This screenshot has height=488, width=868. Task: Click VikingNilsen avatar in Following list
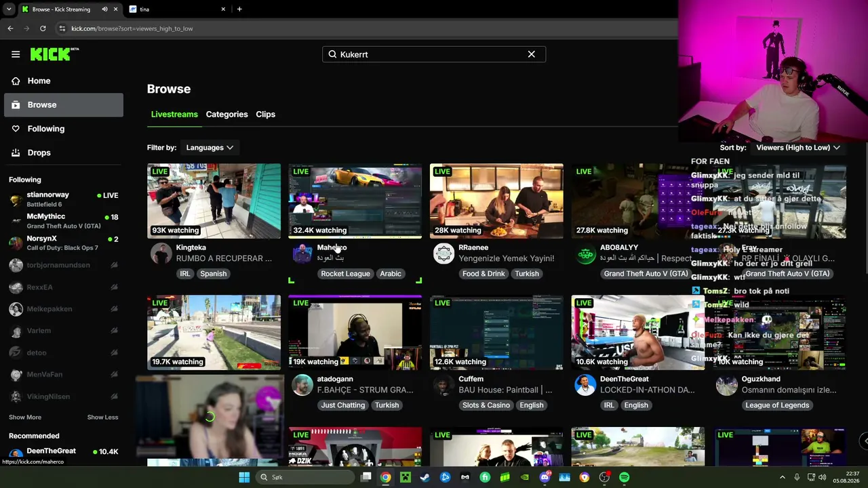coord(16,396)
